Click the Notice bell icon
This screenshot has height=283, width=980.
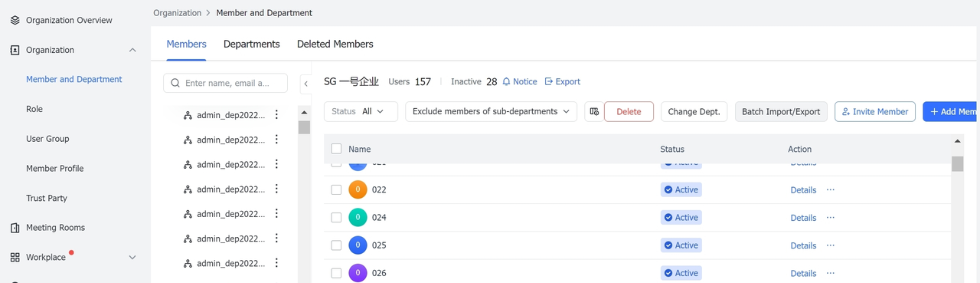pyautogui.click(x=506, y=81)
